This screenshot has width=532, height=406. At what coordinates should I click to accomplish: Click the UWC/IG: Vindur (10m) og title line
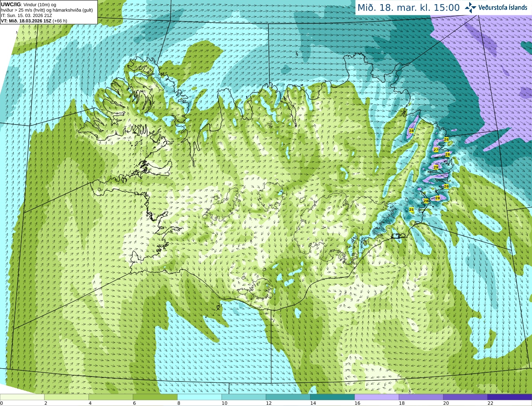29,5
